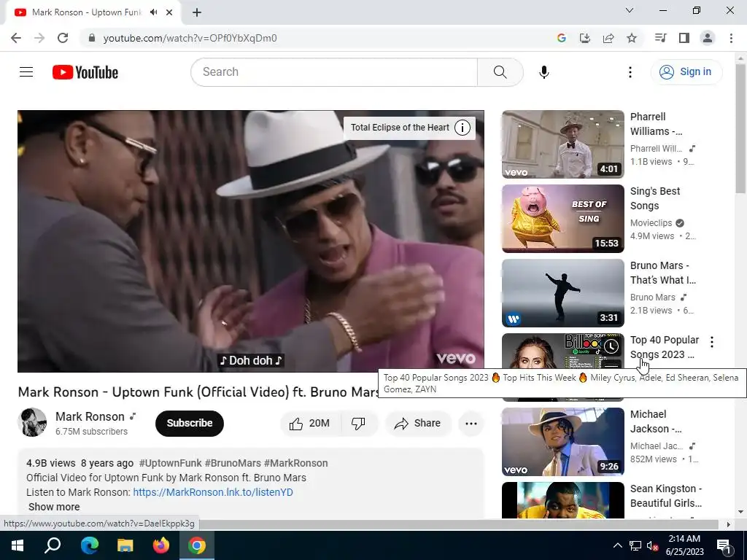Click the video player to pause playback
Image resolution: width=747 pixels, height=560 pixels.
coord(251,241)
